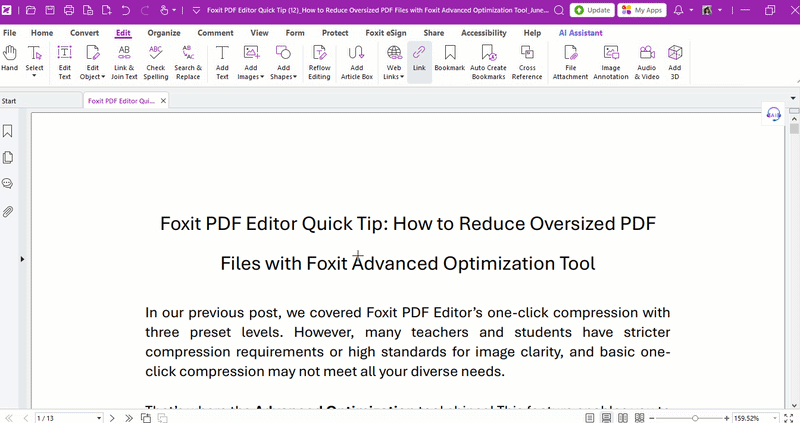
Task: Insert a Cross Reference
Action: click(x=527, y=62)
